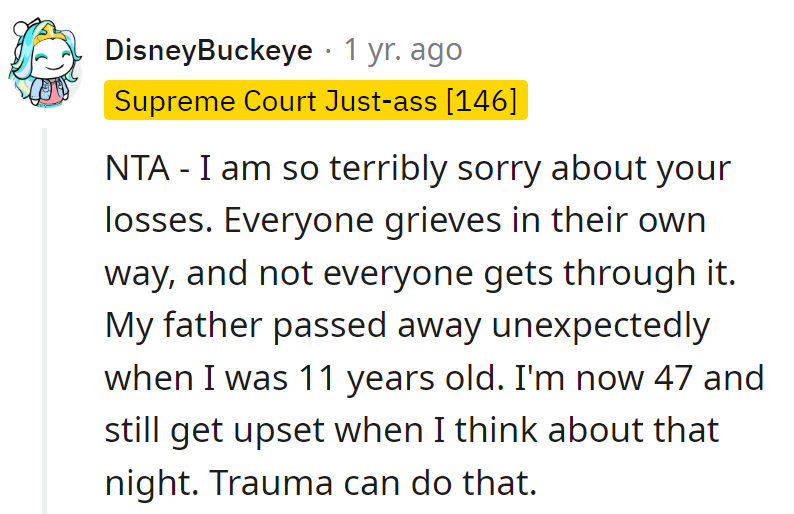The image size is (794, 514).
Task: Open the DisneyBuckeye username profile link
Action: coord(209,50)
